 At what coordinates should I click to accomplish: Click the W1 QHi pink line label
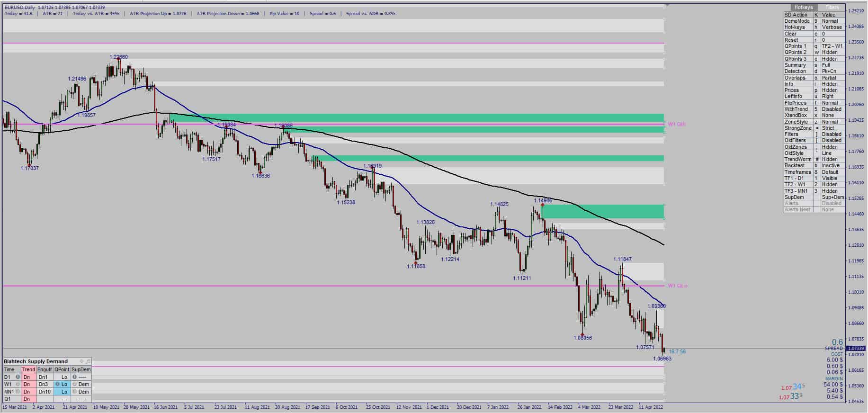click(676, 124)
